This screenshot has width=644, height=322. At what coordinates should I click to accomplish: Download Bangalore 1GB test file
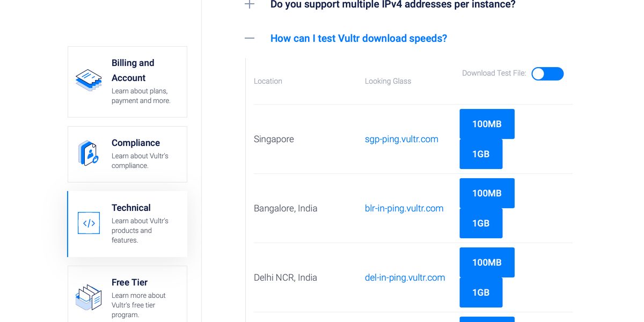click(481, 223)
